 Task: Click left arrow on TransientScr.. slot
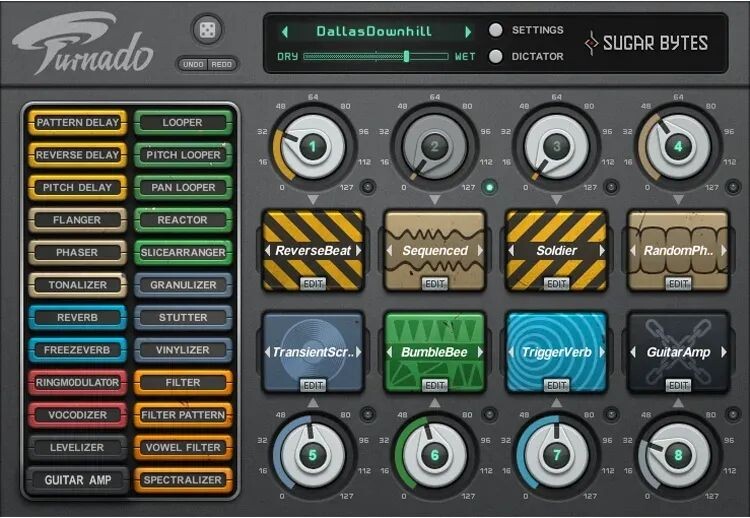[268, 352]
